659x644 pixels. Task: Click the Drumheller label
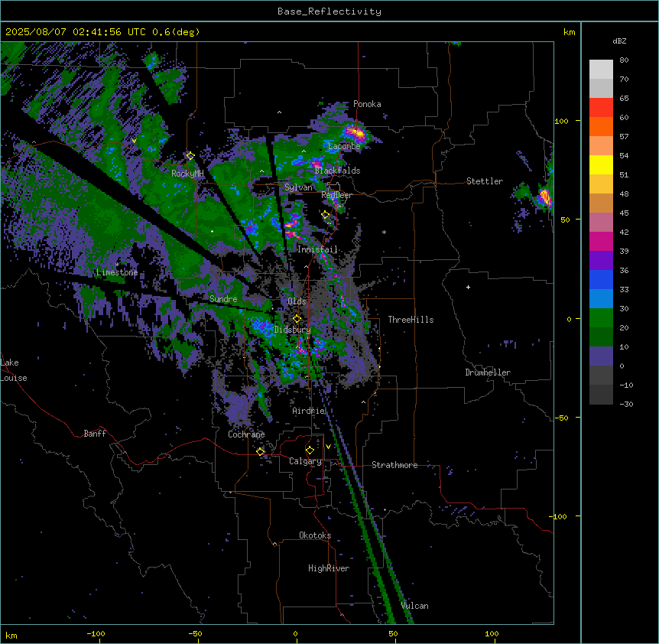pyautogui.click(x=488, y=372)
